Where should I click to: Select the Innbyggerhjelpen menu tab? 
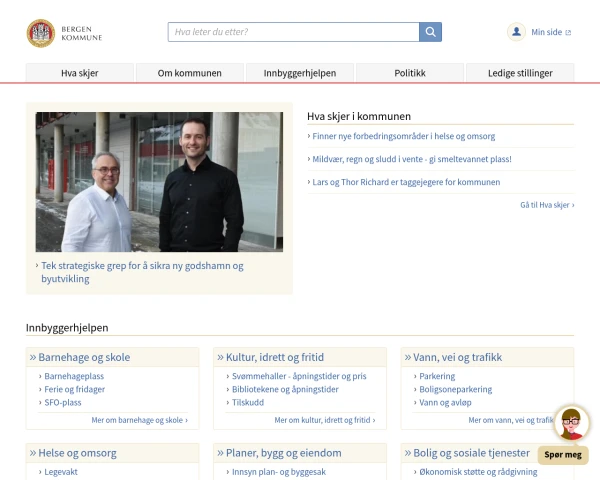[x=300, y=73]
